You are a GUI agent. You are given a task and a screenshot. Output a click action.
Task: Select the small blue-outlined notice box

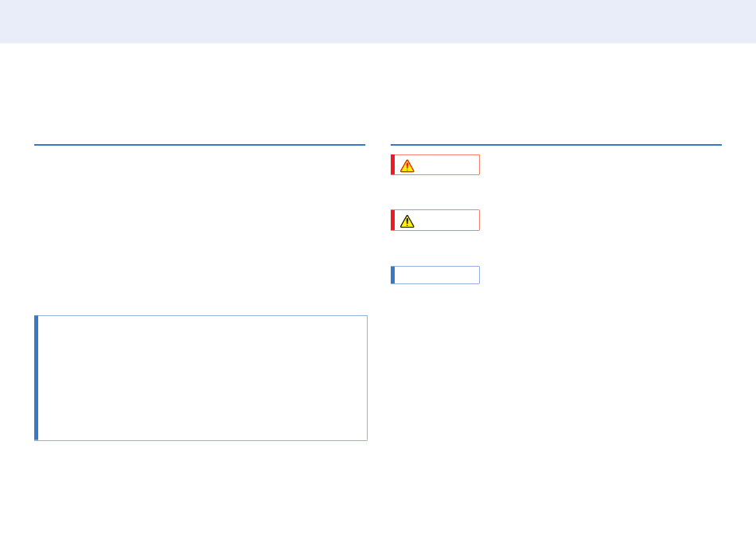437,275
